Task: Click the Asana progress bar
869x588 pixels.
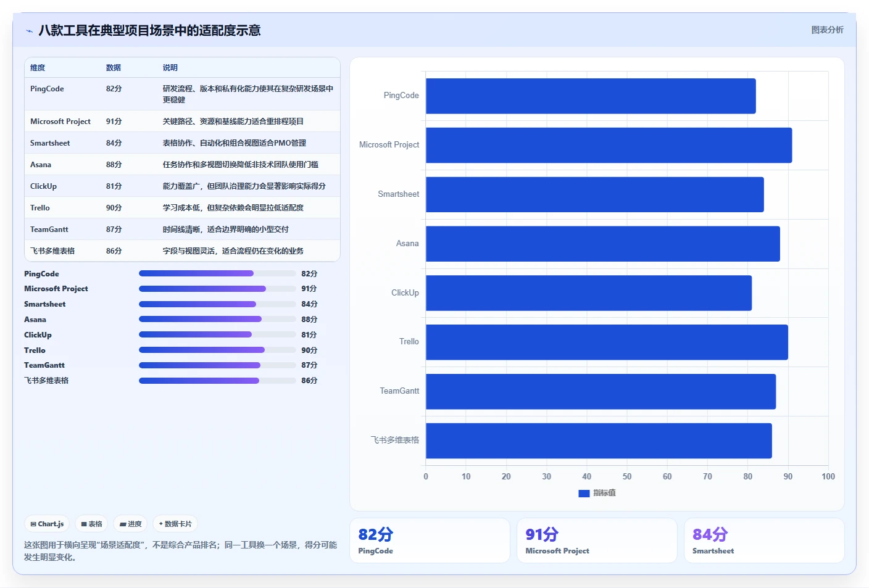Action: coord(217,319)
